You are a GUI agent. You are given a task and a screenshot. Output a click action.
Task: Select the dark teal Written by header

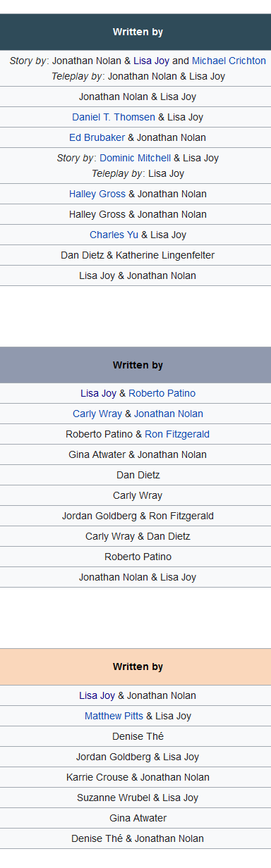click(135, 32)
